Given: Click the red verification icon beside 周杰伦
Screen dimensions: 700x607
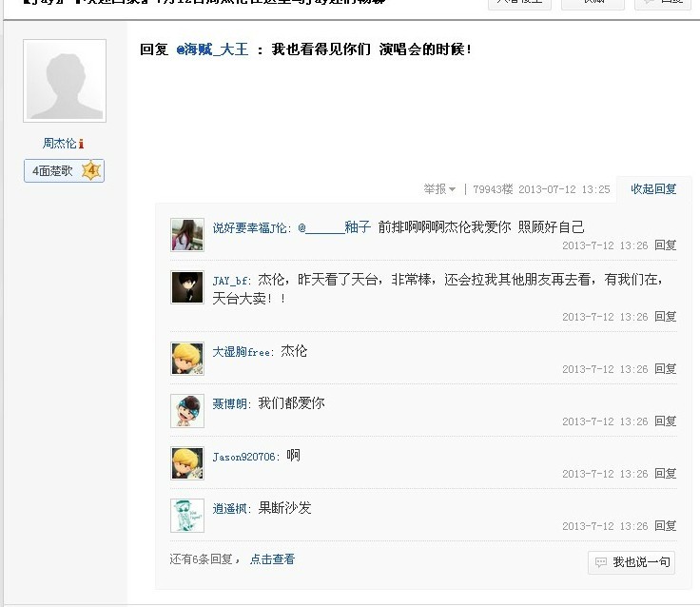Looking at the screenshot, I should pos(81,144).
